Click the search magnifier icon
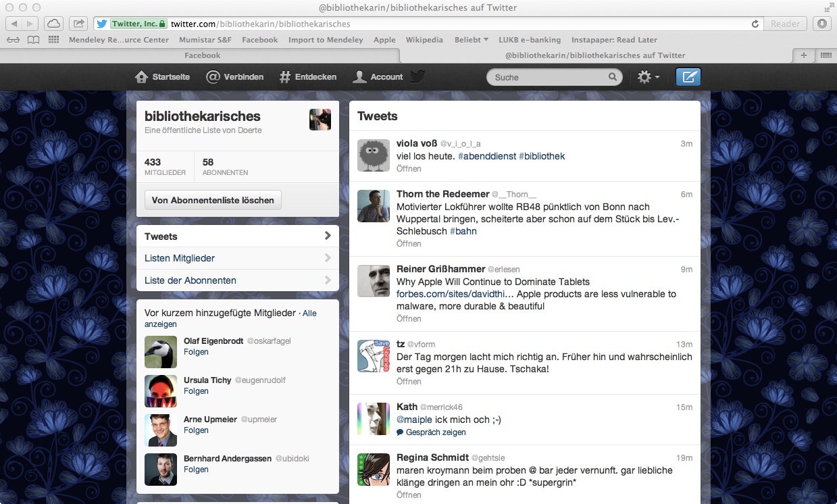Image resolution: width=837 pixels, height=504 pixels. [613, 77]
